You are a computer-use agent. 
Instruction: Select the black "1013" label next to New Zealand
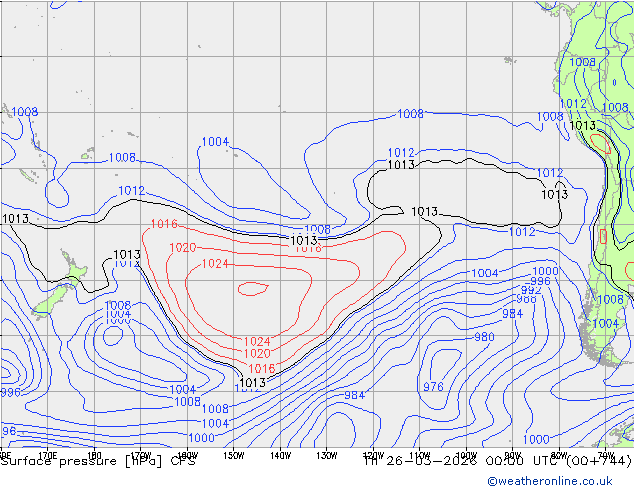point(127,255)
